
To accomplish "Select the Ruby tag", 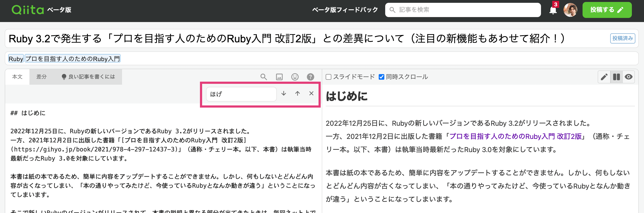I will click(16, 59).
